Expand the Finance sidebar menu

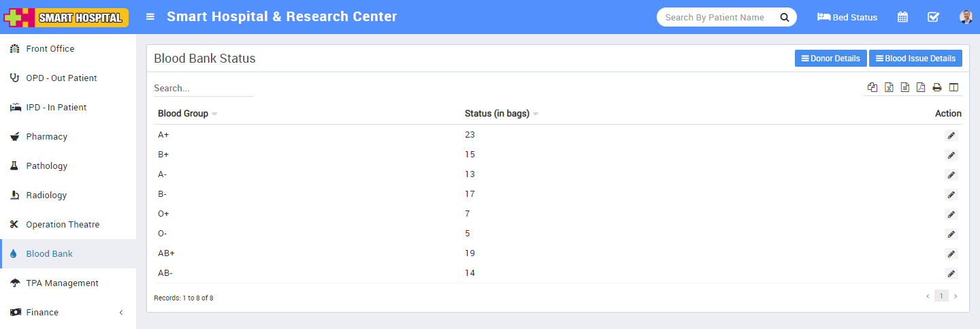(x=68, y=313)
